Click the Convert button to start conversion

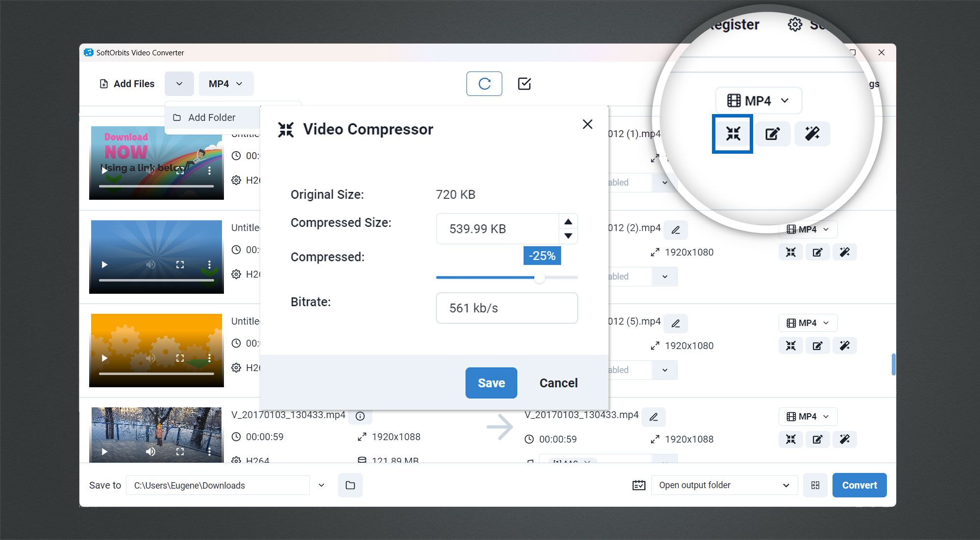(x=859, y=485)
